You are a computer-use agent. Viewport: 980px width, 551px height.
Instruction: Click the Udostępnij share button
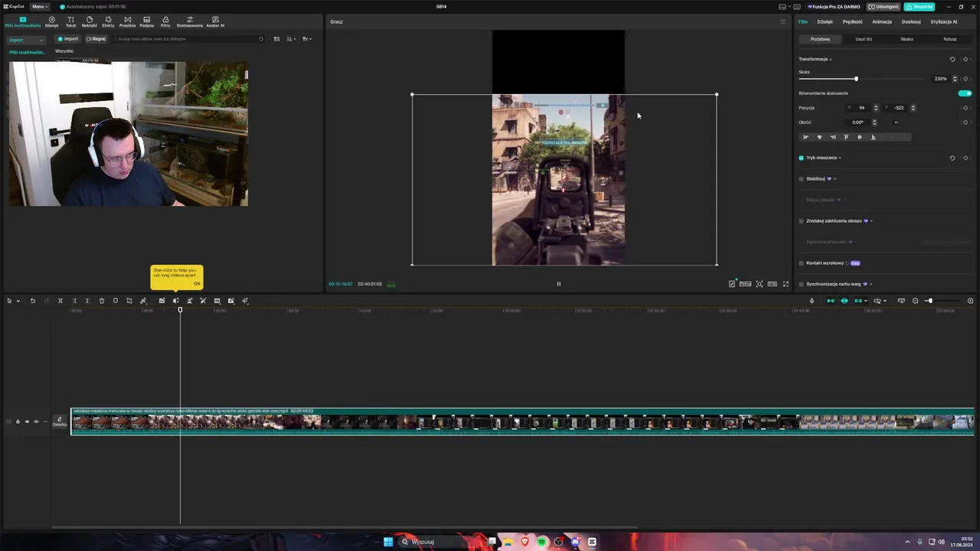884,7
